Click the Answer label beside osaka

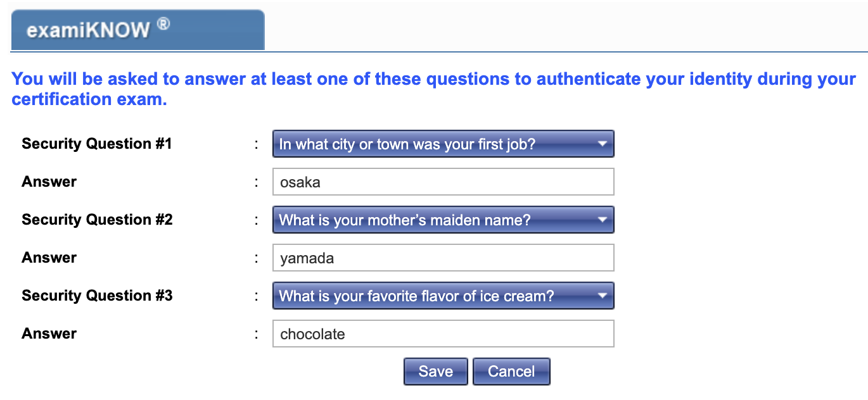tap(49, 182)
